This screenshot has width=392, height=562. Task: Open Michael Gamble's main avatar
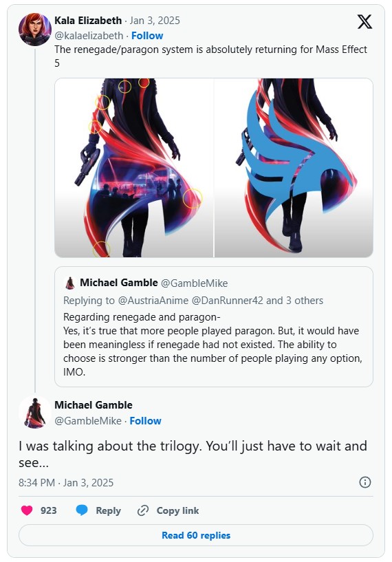pos(35,412)
